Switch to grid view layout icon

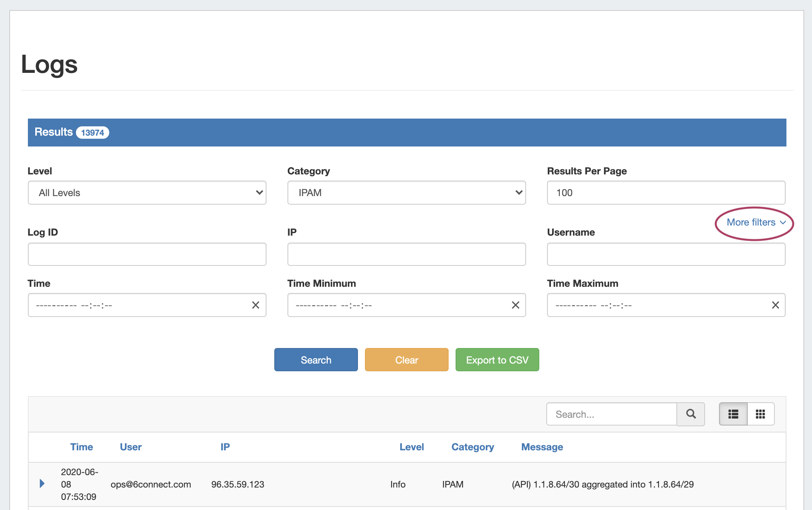pos(760,414)
